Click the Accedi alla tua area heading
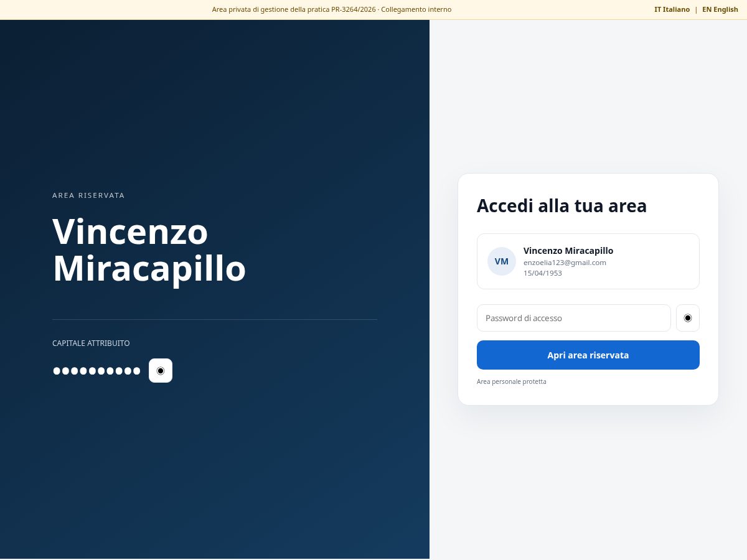 point(561,205)
